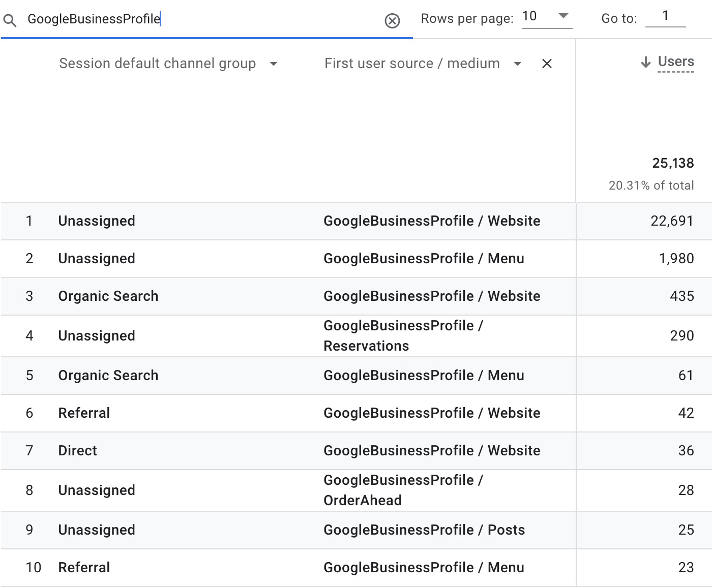Click Organic Search in row 3
Image resolution: width=712 pixels, height=588 pixels.
coord(108,296)
